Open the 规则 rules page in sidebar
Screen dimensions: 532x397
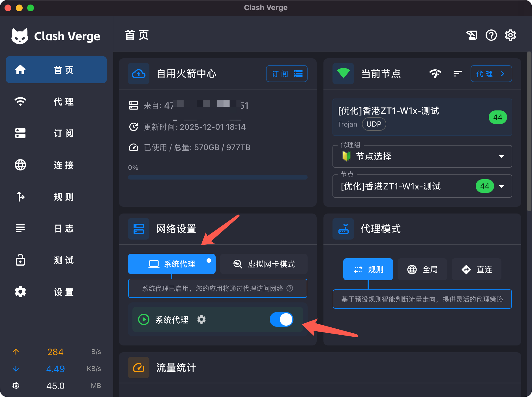pyautogui.click(x=56, y=197)
